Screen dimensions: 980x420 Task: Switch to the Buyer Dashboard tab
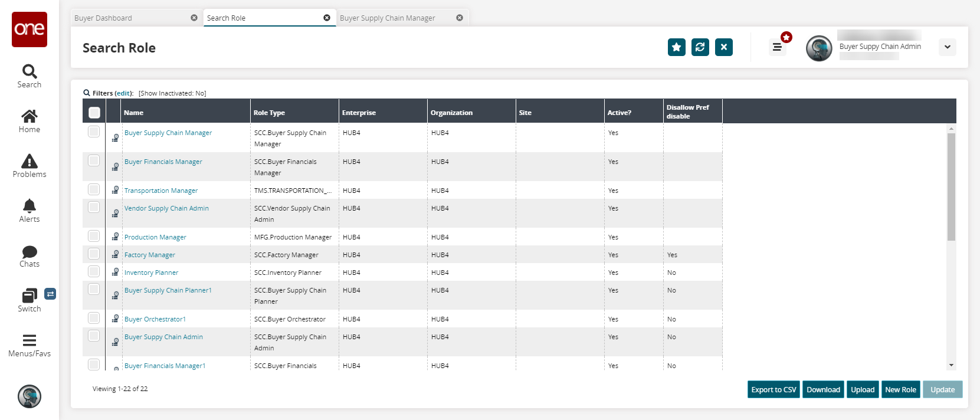point(104,18)
